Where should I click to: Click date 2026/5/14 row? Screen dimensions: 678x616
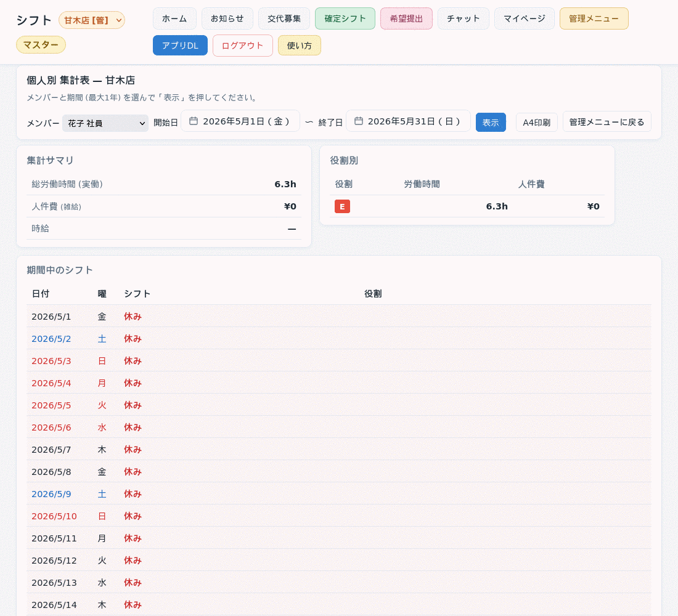(338, 604)
